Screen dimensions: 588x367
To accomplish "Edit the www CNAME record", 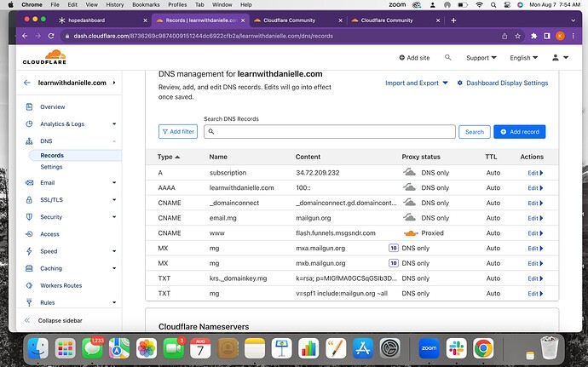I will (x=535, y=233).
